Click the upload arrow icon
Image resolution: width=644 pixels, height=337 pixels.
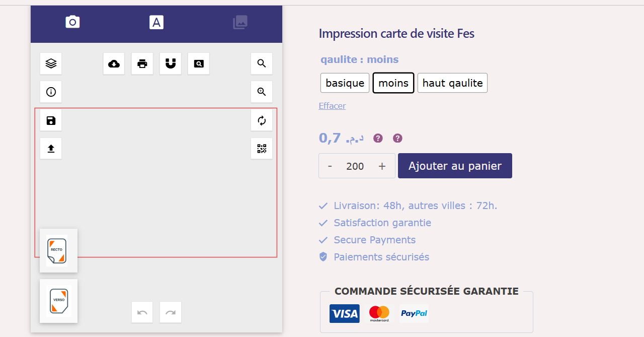point(51,149)
